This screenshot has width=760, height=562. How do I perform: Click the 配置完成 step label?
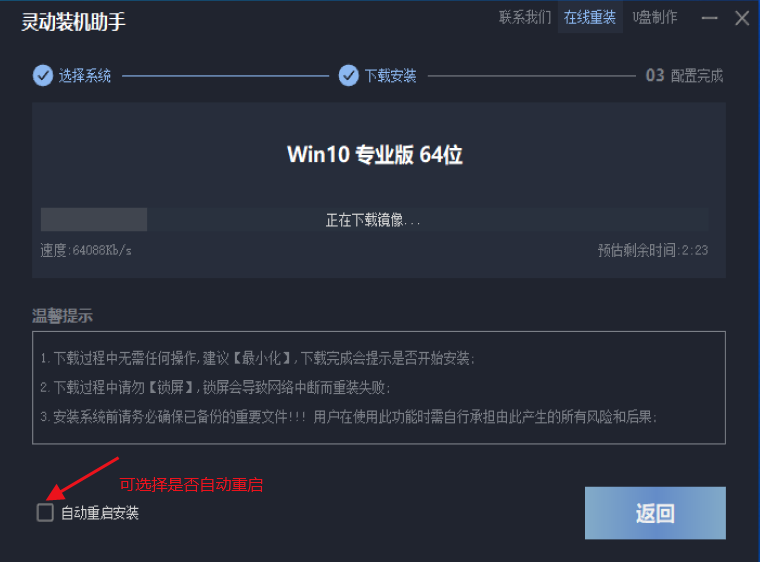(697, 76)
